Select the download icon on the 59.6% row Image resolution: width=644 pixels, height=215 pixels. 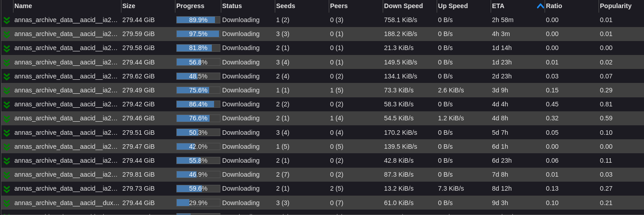pyautogui.click(x=7, y=189)
